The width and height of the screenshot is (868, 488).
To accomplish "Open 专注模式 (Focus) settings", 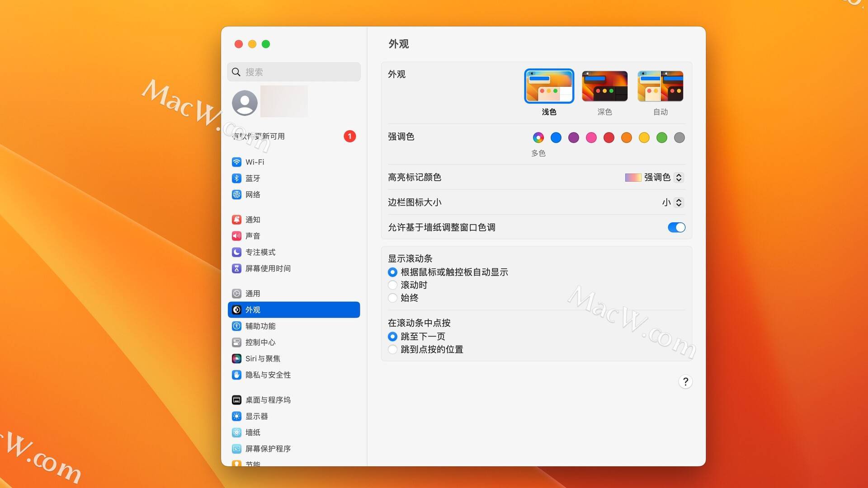I will (260, 252).
